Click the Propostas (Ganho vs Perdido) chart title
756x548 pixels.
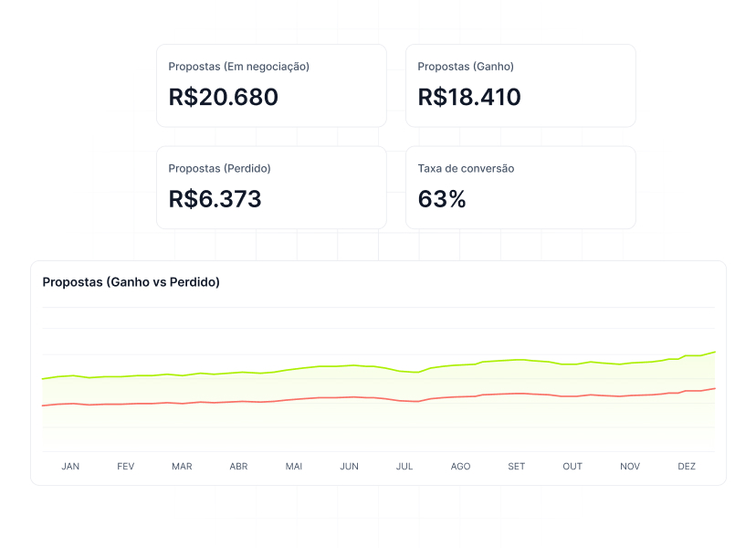[x=131, y=282]
